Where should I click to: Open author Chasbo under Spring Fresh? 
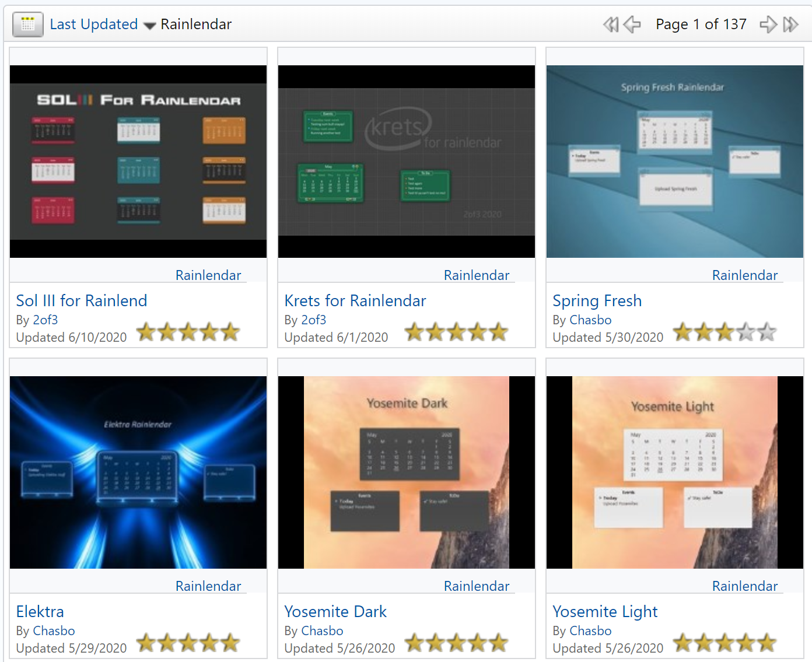[x=590, y=320]
